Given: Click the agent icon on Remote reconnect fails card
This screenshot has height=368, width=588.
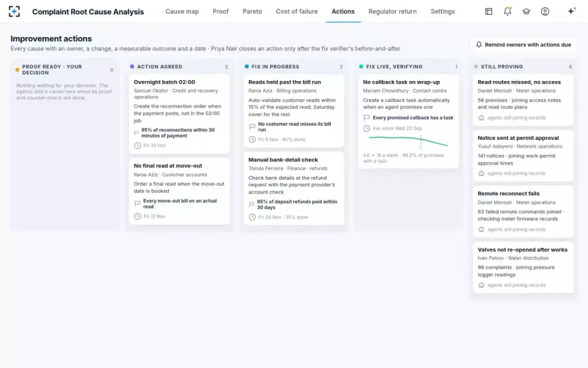Looking at the screenshot, I should point(481,230).
